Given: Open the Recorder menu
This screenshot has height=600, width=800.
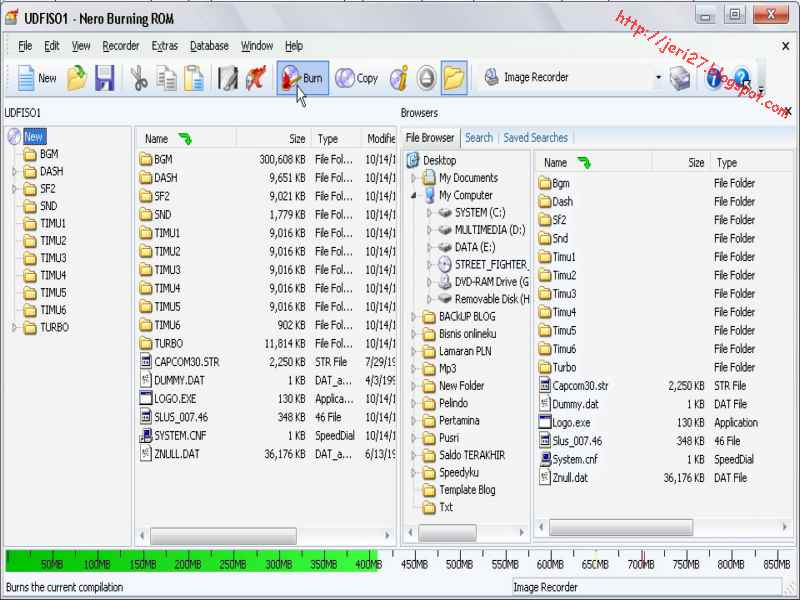Looking at the screenshot, I should click(120, 46).
